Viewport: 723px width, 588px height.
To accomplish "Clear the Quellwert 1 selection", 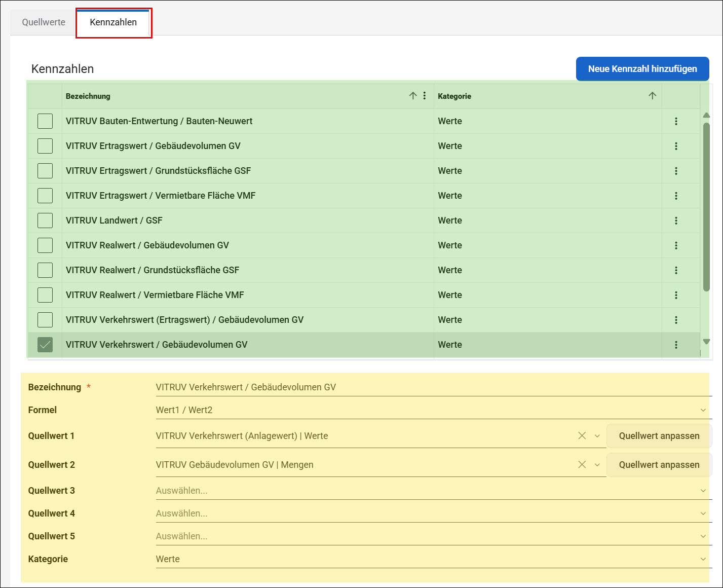I will pyautogui.click(x=582, y=436).
